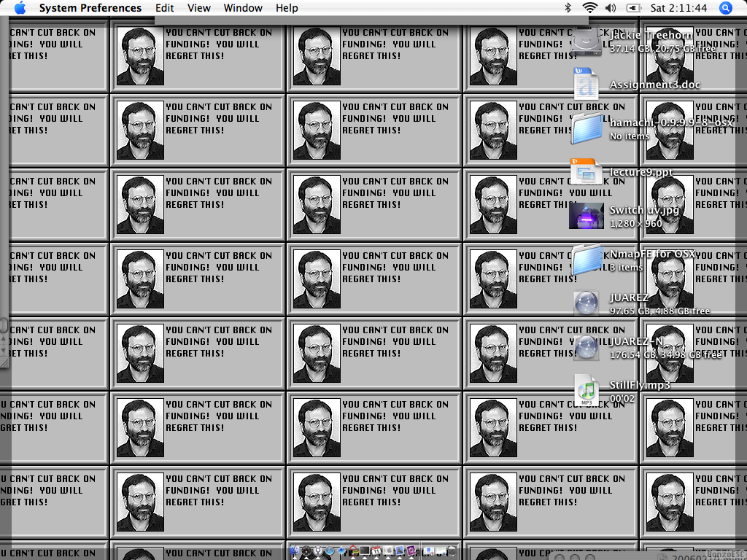
Task: Open the Window menu
Action: (x=243, y=8)
